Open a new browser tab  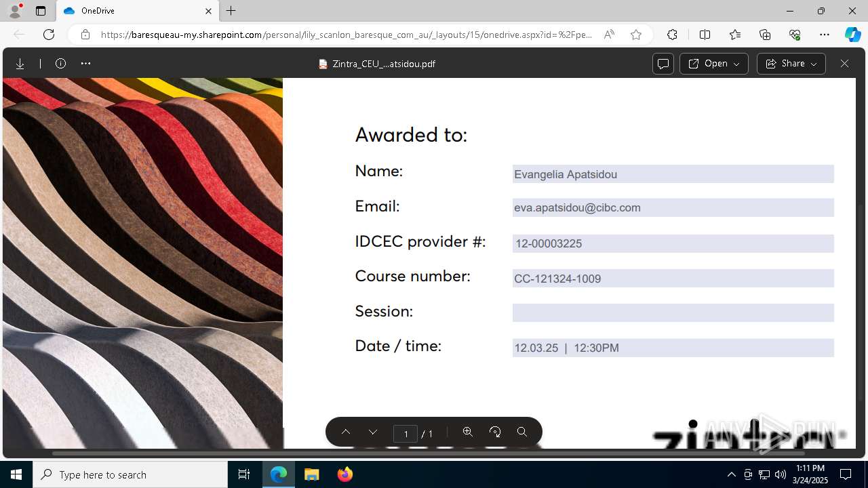[x=231, y=11]
